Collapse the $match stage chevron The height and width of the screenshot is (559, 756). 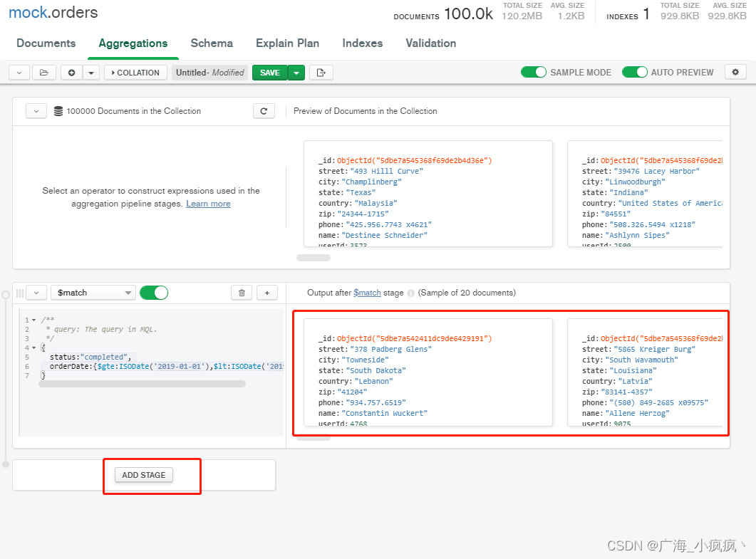(x=36, y=293)
